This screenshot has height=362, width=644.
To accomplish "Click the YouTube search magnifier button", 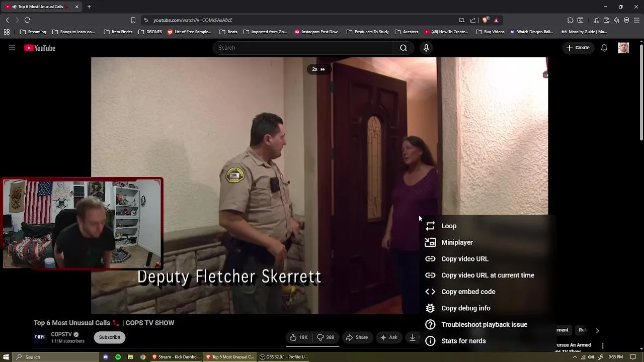I will (403, 48).
